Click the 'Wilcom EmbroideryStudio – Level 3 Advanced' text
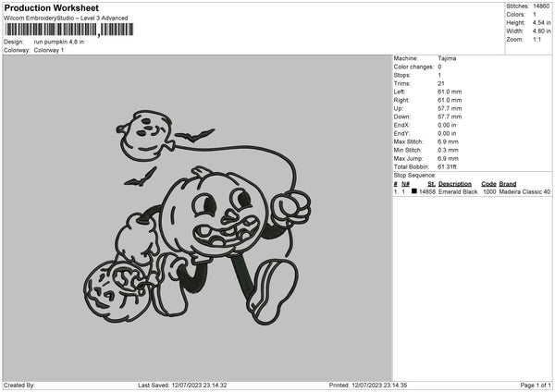Viewport: 555px width, 392px height. (x=66, y=18)
